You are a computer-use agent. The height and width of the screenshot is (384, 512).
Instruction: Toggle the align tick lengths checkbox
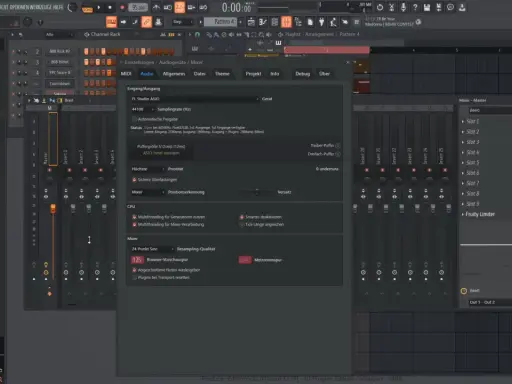pyautogui.click(x=242, y=225)
